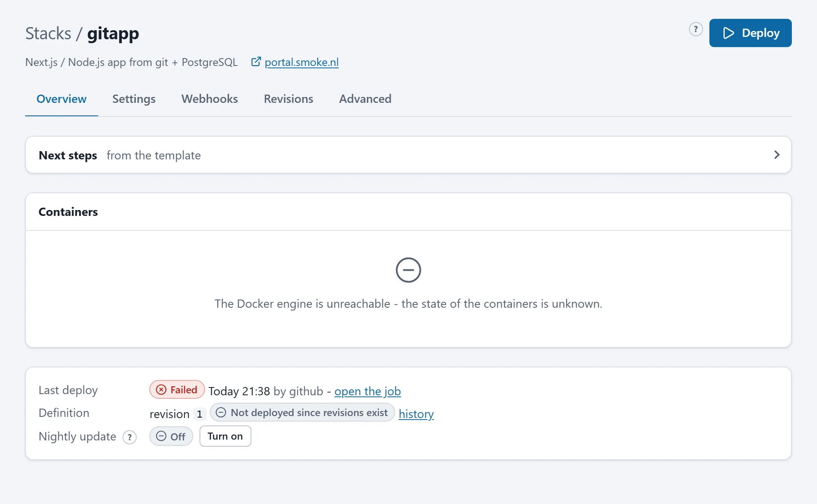Open the Revisions tab
This screenshot has height=504, width=817.
[x=288, y=99]
